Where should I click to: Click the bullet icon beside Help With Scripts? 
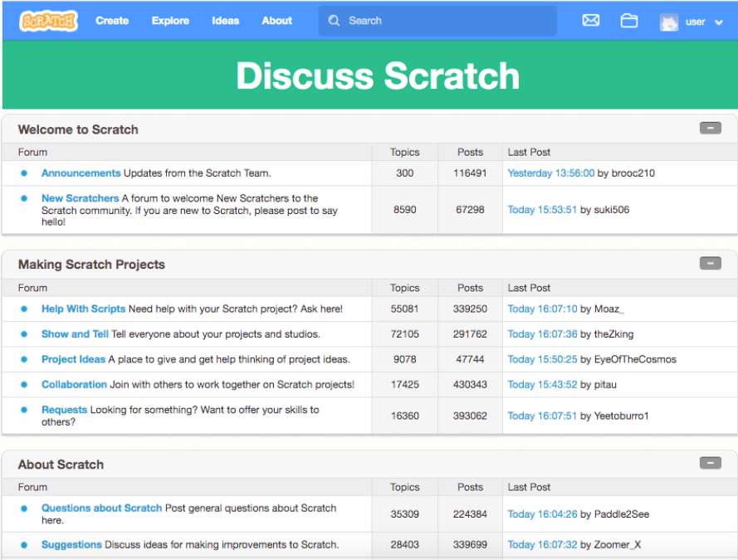click(x=24, y=309)
